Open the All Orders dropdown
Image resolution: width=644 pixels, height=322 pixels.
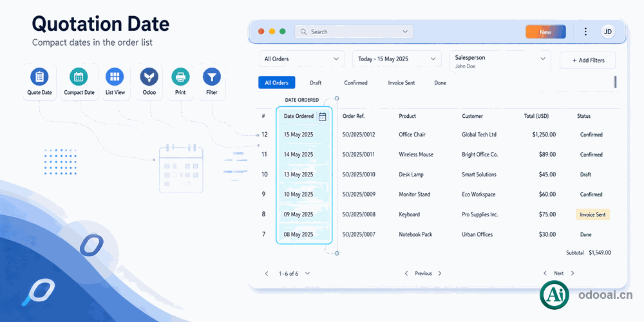tap(301, 59)
